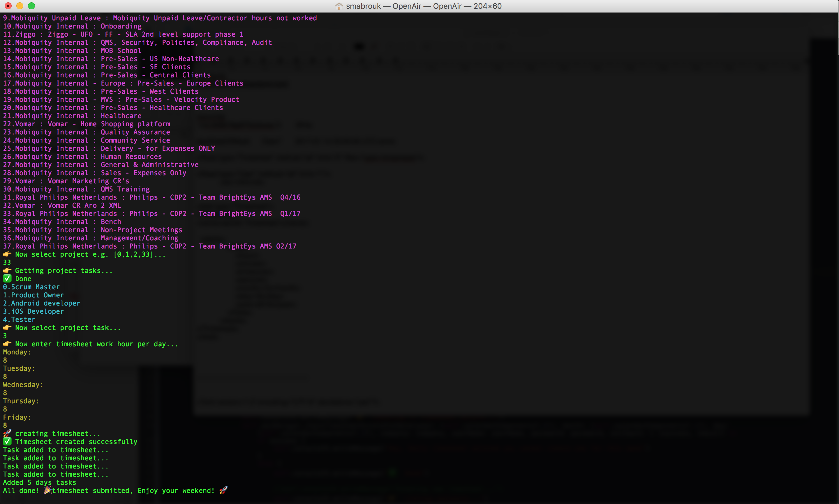The width and height of the screenshot is (839, 504).
Task: Click pointing hand before 'Getting project tasks'
Action: click(7, 270)
